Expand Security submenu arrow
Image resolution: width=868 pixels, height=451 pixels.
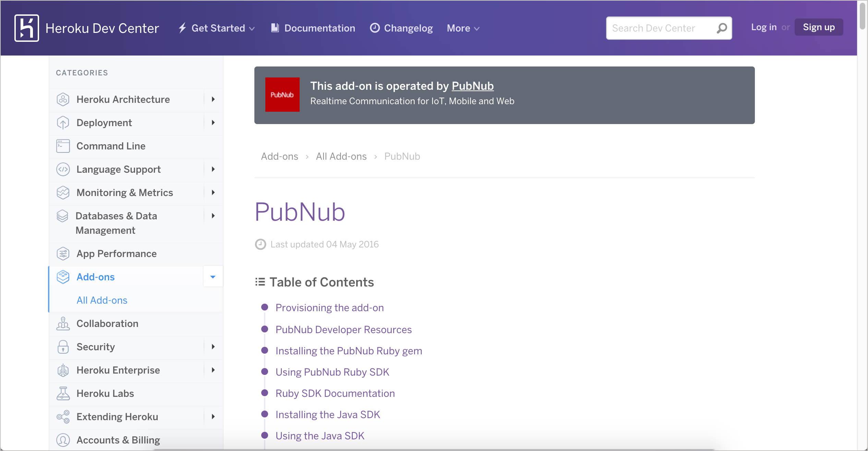coord(213,347)
